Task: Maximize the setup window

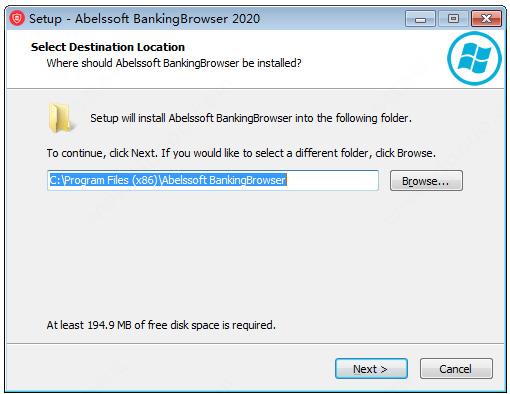Action: [453, 19]
